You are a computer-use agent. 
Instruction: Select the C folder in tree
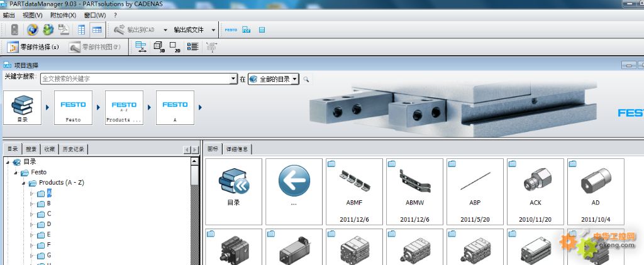(x=44, y=214)
